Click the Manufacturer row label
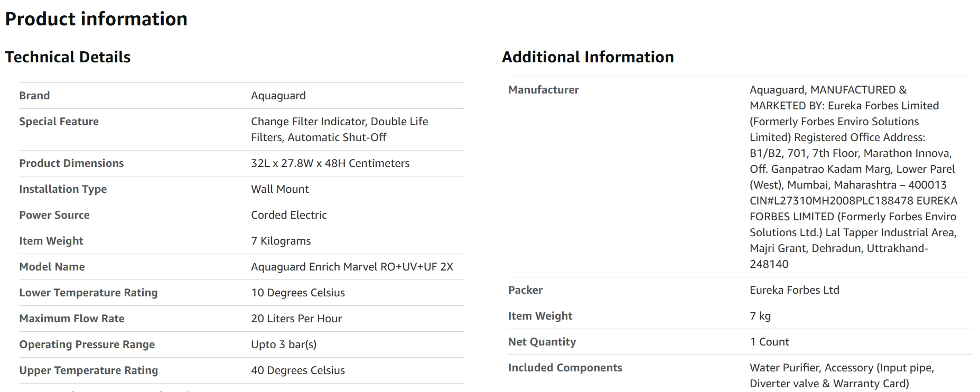Screen dimensions: 980x392 (x=544, y=90)
